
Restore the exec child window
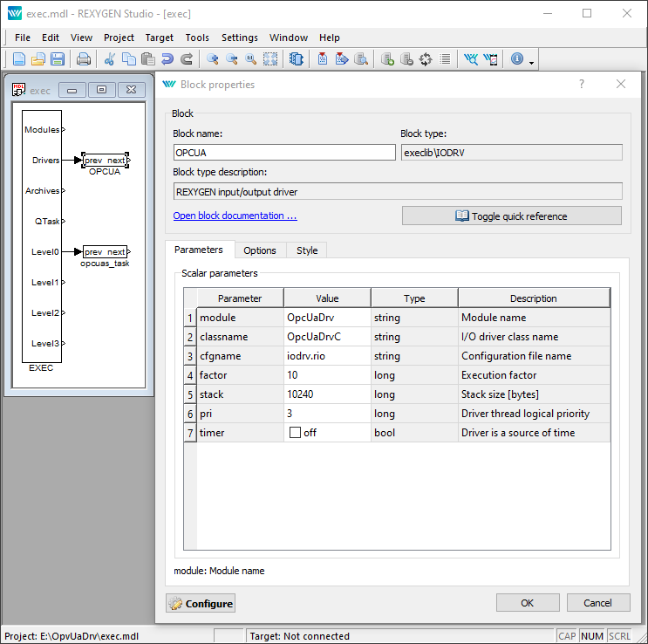102,90
